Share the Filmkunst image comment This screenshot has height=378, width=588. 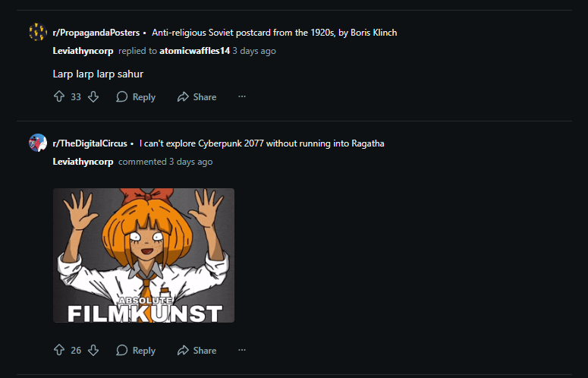tap(197, 351)
